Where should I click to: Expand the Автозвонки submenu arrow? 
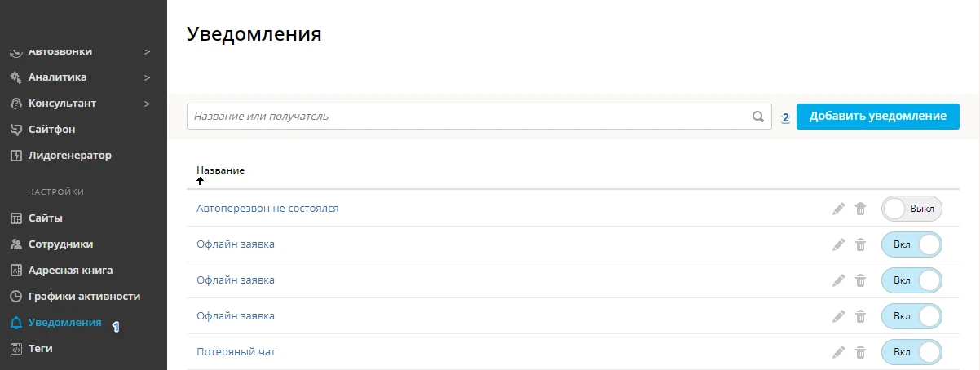coord(147,52)
